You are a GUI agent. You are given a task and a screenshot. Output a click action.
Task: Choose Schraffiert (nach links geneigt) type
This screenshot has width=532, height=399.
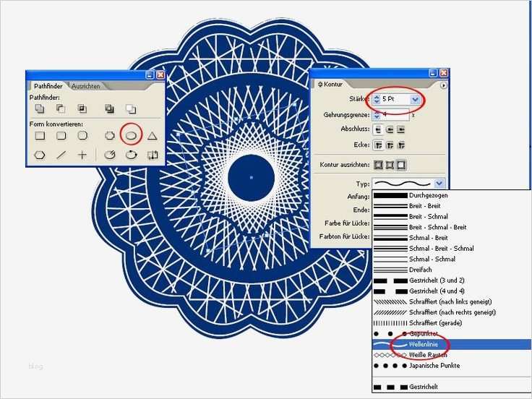point(451,301)
